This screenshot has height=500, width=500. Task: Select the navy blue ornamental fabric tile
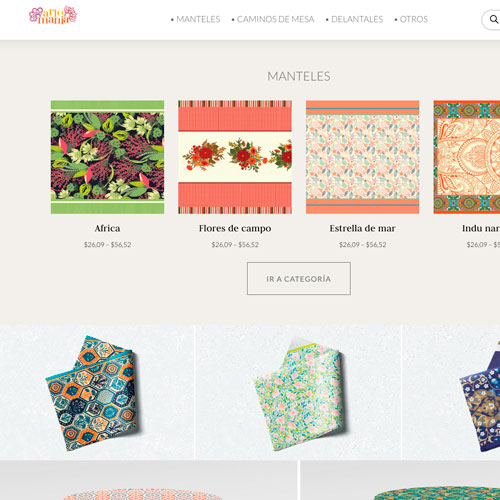point(451,392)
